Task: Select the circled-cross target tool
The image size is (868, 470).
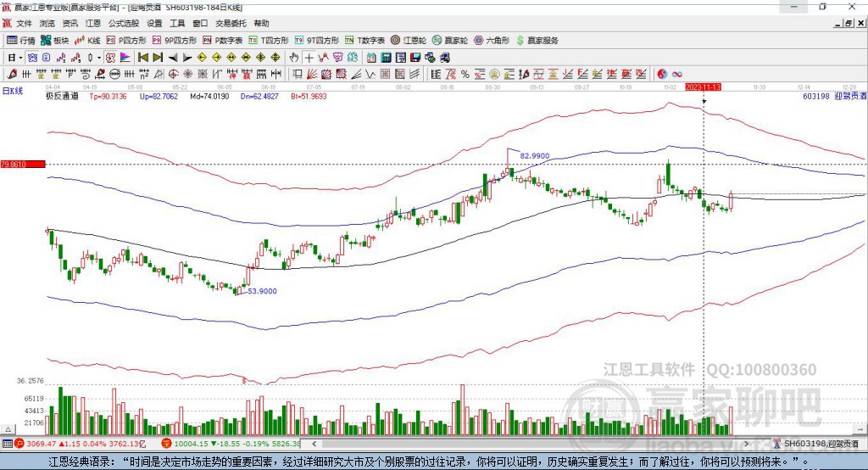Action: (173, 75)
